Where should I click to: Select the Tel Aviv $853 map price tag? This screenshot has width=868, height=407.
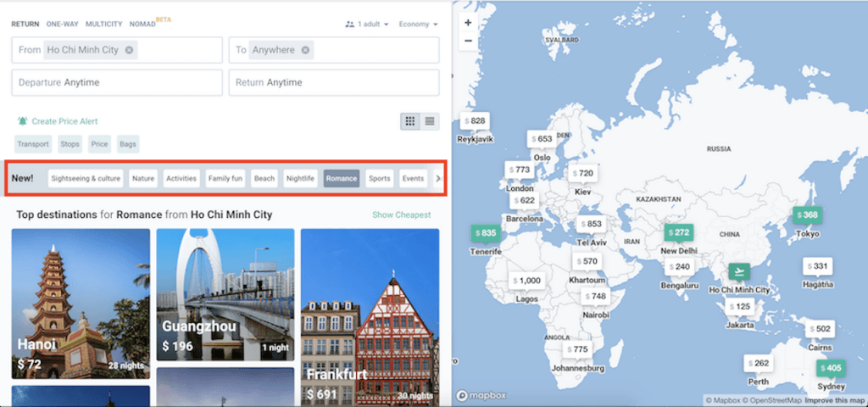(591, 225)
